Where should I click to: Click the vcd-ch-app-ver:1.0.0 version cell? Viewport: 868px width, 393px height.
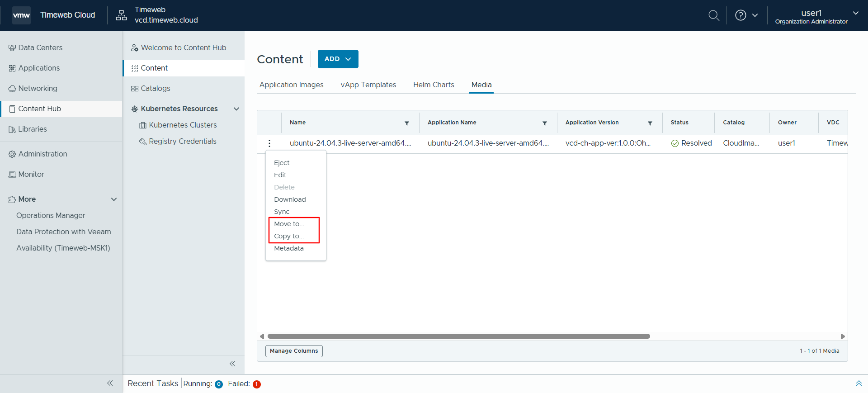click(608, 143)
